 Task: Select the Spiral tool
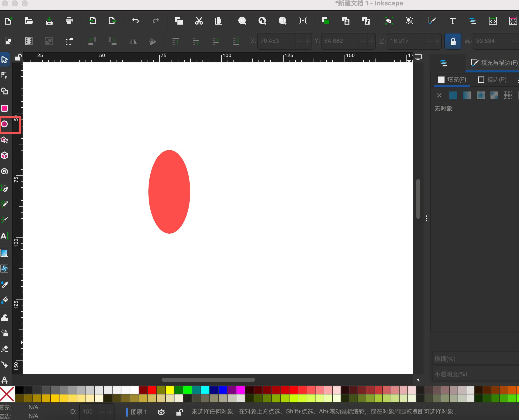5,171
